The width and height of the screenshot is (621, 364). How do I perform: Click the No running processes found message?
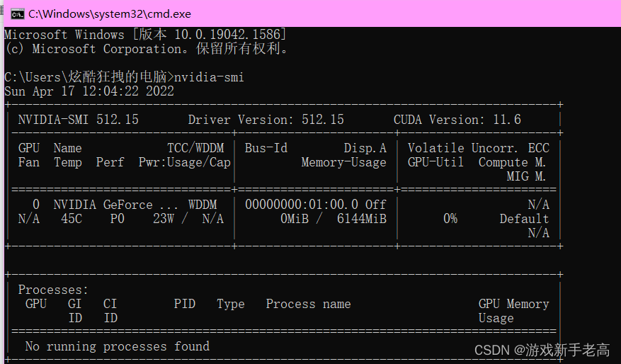pos(118,346)
